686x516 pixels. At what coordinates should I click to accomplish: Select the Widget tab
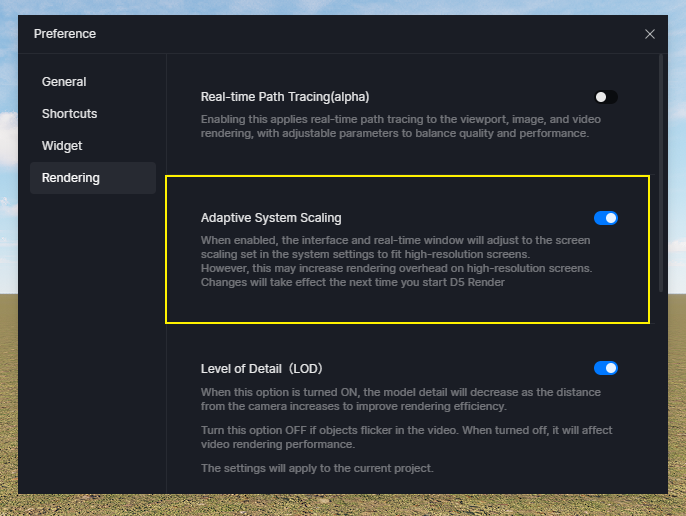coord(62,146)
